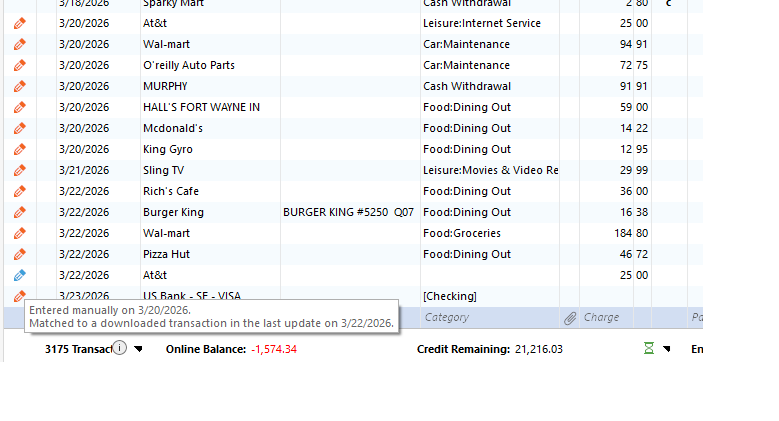Click the blue pencil icon on the 3/22 At&t row
This screenshot has width=779, height=421.
19,275
